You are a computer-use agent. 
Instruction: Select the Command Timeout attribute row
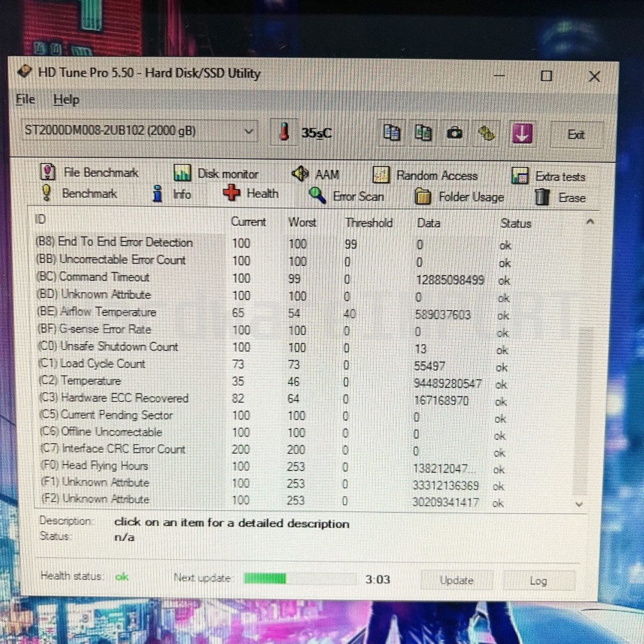(x=273, y=278)
